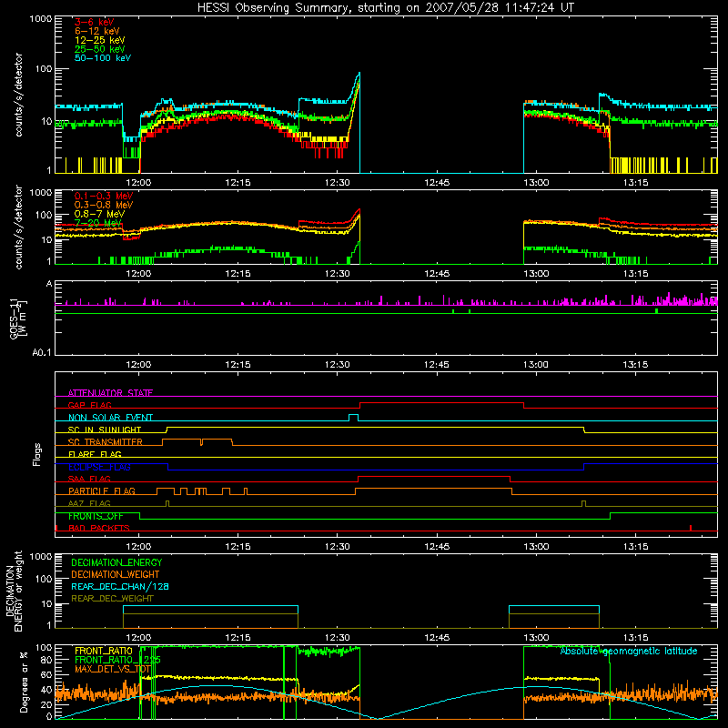Click the A0.1 axis label on GOES panel
This screenshot has width=728, height=728.
(x=42, y=352)
